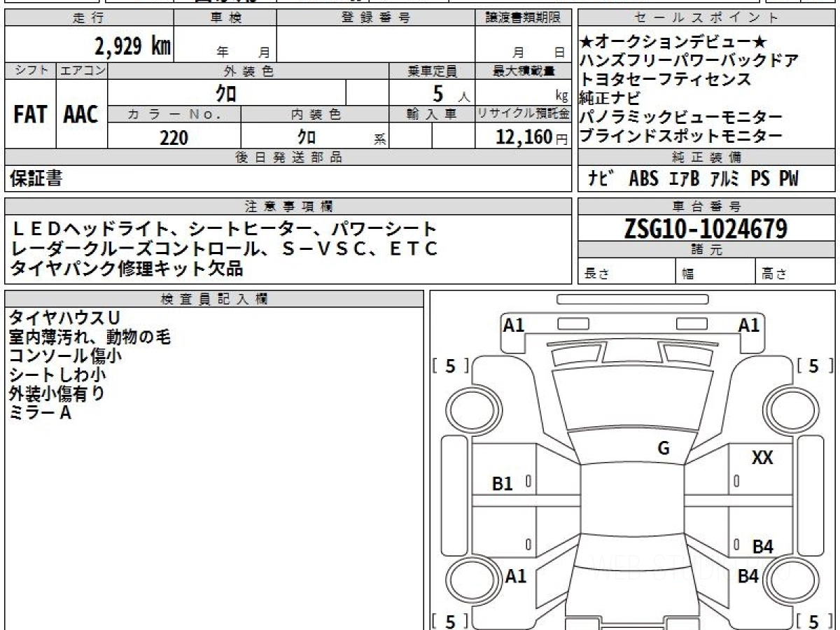The image size is (840, 630).
Task: Click the ミラーA note
Action: pos(41,413)
